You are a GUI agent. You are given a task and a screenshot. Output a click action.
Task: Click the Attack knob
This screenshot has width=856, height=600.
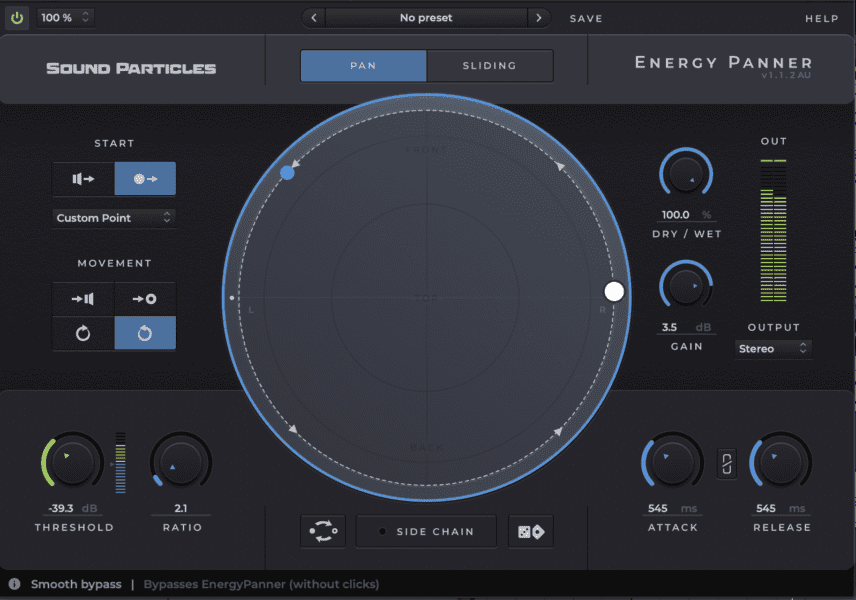coord(673,462)
